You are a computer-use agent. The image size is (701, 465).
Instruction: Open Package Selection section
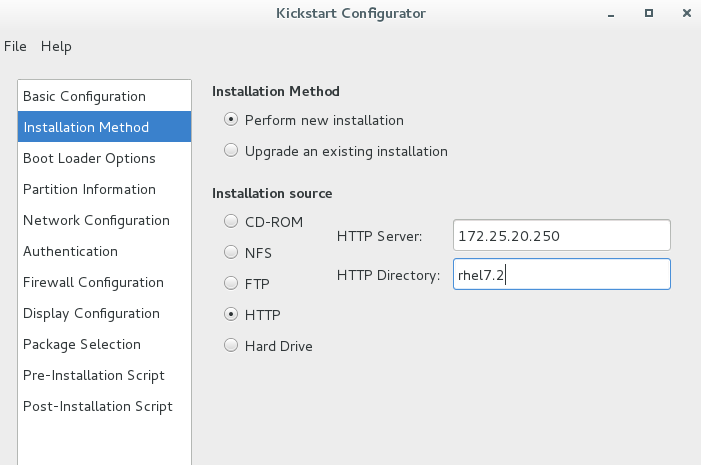click(104, 344)
